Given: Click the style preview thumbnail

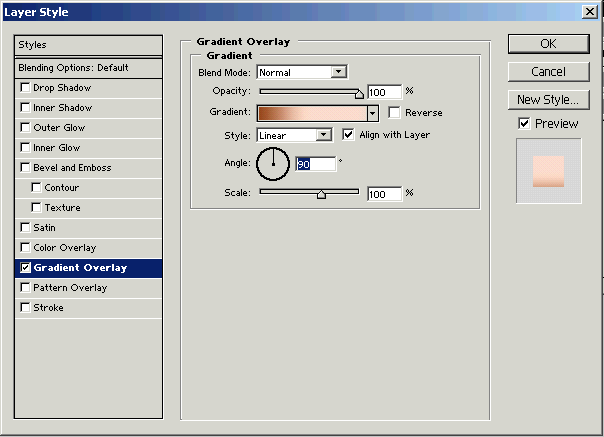Looking at the screenshot, I should [549, 171].
